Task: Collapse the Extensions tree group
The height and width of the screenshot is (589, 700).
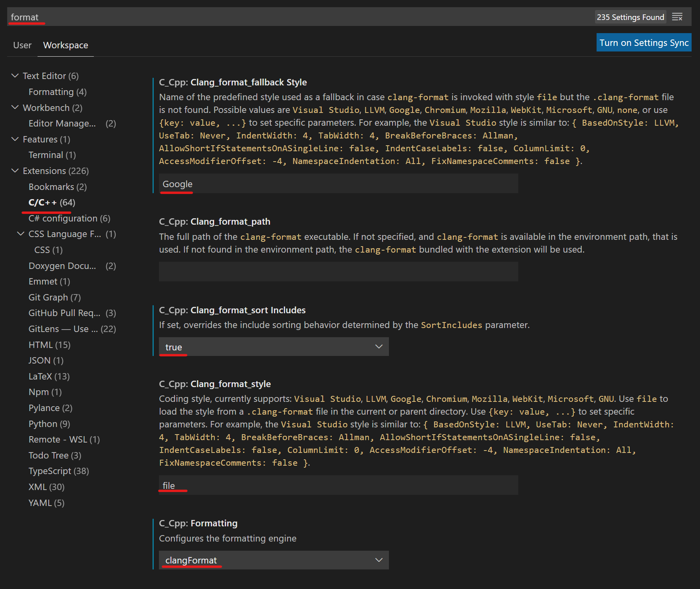Action: (x=15, y=171)
